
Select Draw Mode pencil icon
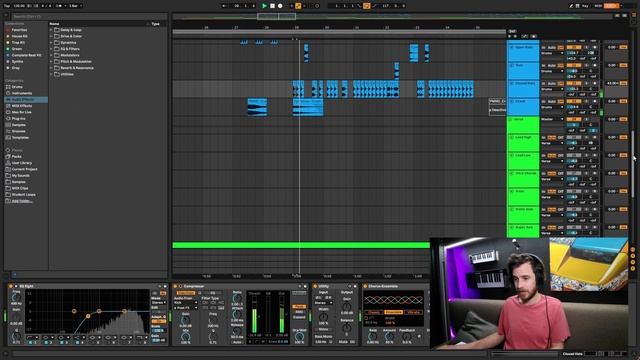(x=571, y=6)
